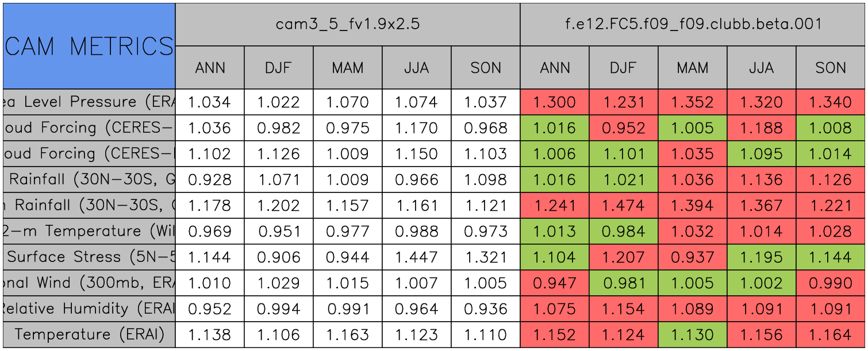Click the white cell showing 0.928

pos(210,180)
